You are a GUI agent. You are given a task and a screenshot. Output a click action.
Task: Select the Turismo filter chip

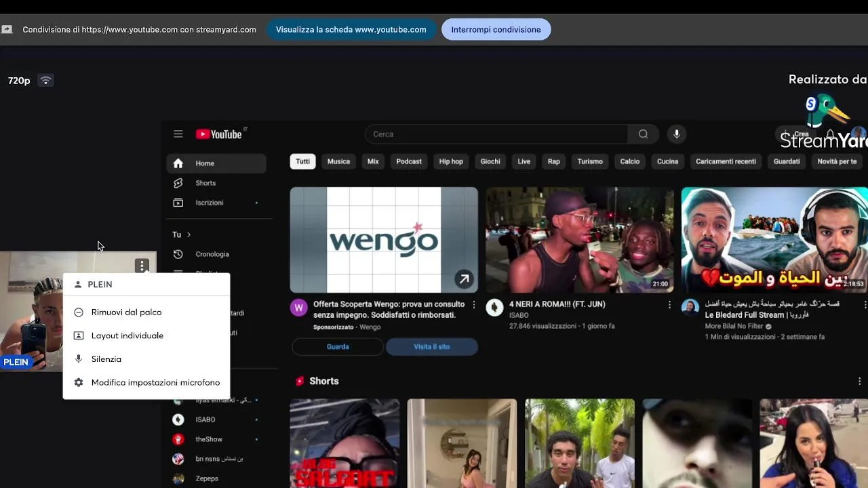[x=590, y=161]
